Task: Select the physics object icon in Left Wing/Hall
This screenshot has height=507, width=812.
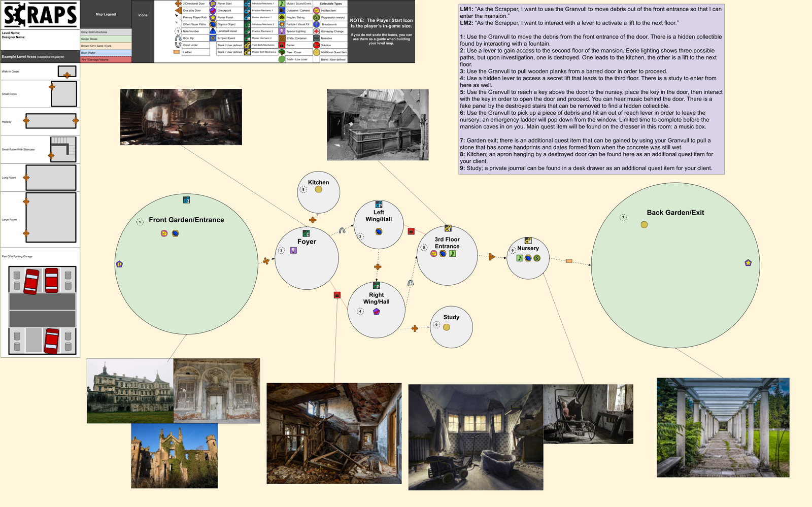Action: click(x=379, y=232)
